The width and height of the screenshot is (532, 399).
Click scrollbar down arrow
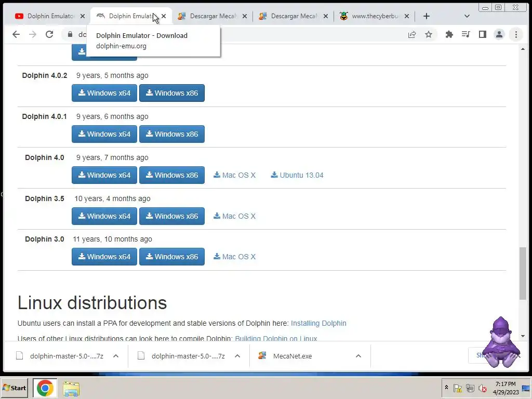point(523,336)
